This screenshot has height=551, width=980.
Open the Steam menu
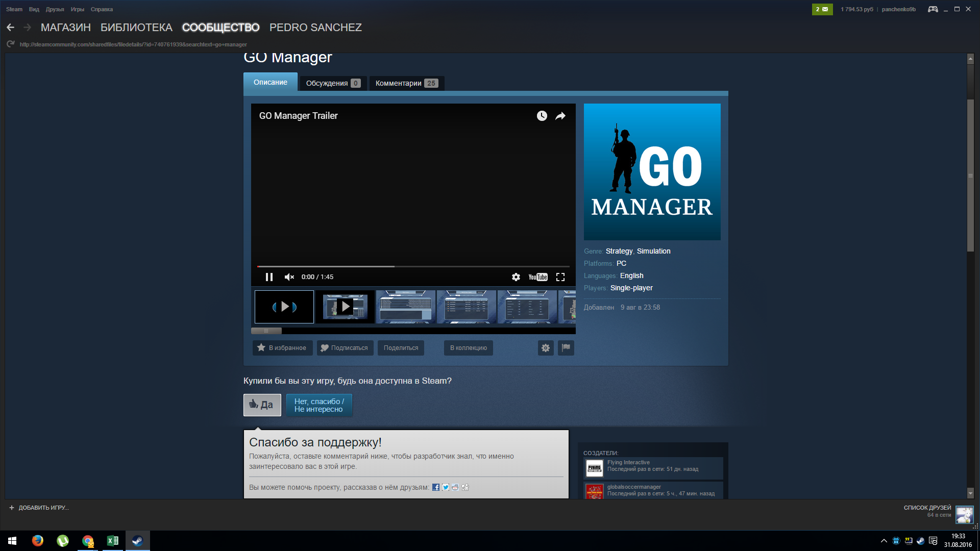[14, 9]
